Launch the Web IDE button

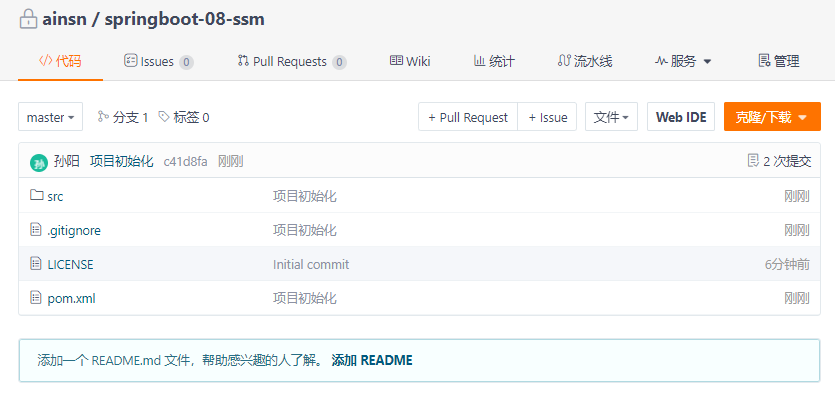click(x=681, y=117)
